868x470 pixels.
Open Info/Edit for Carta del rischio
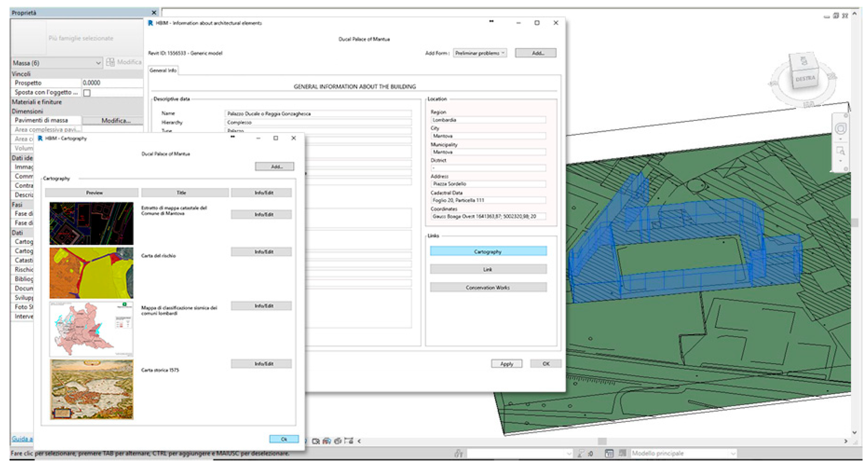[261, 252]
